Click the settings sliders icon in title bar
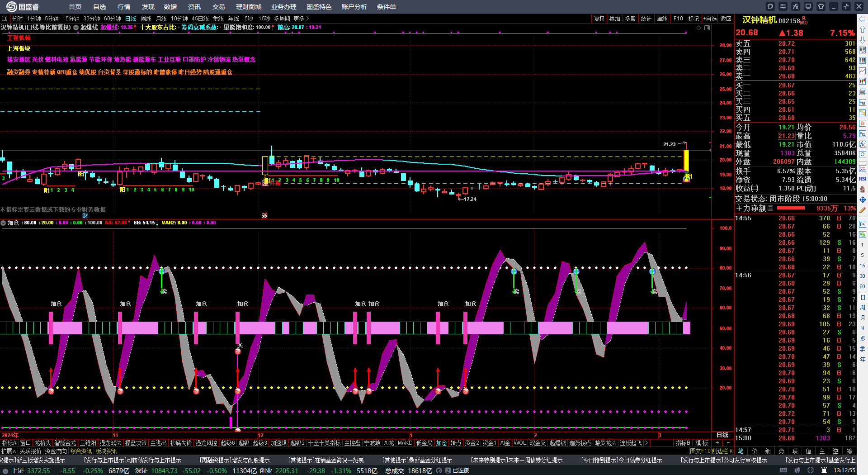Screen dimensions: 868x475 pyautogui.click(x=783, y=6)
